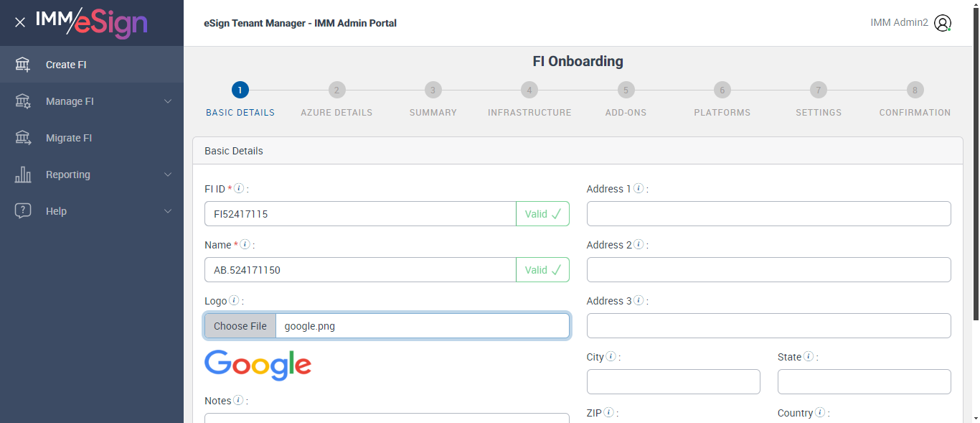Viewport: 980px width, 423px height.
Task: Click the Reporting bar chart icon
Action: [23, 175]
